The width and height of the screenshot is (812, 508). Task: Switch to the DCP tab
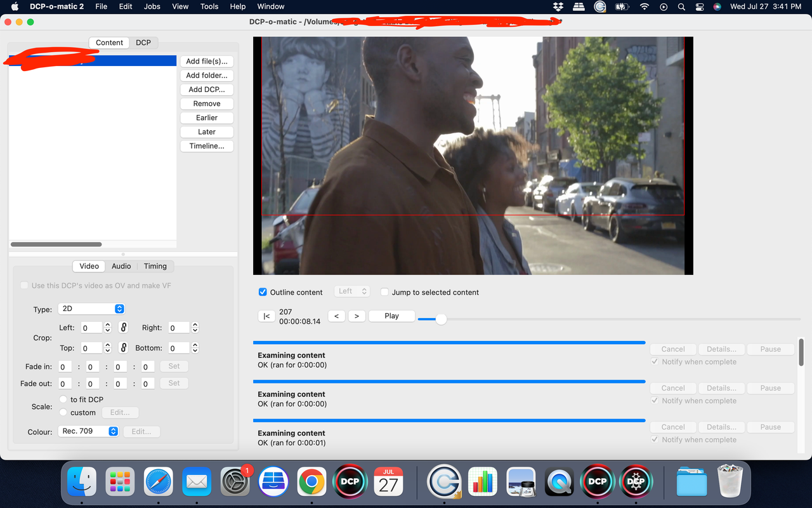click(x=143, y=43)
